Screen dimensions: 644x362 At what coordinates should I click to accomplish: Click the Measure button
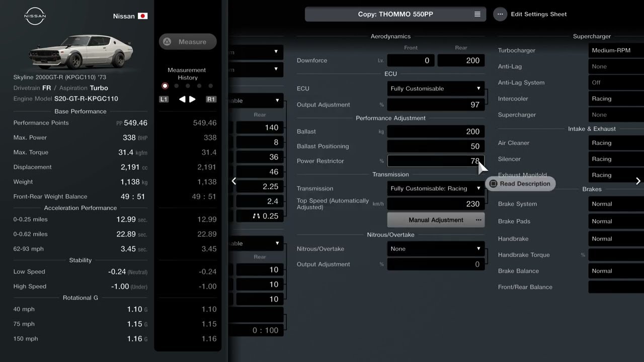pos(188,42)
